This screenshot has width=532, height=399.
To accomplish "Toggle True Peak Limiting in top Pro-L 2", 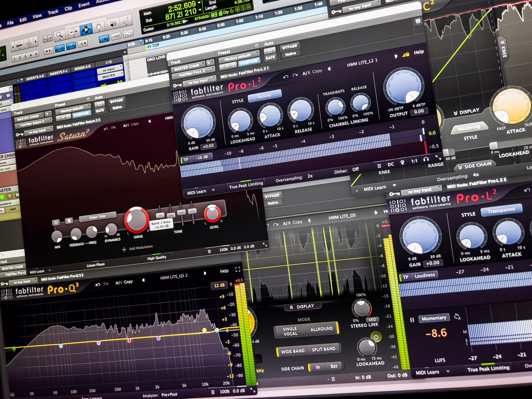I will 246,185.
